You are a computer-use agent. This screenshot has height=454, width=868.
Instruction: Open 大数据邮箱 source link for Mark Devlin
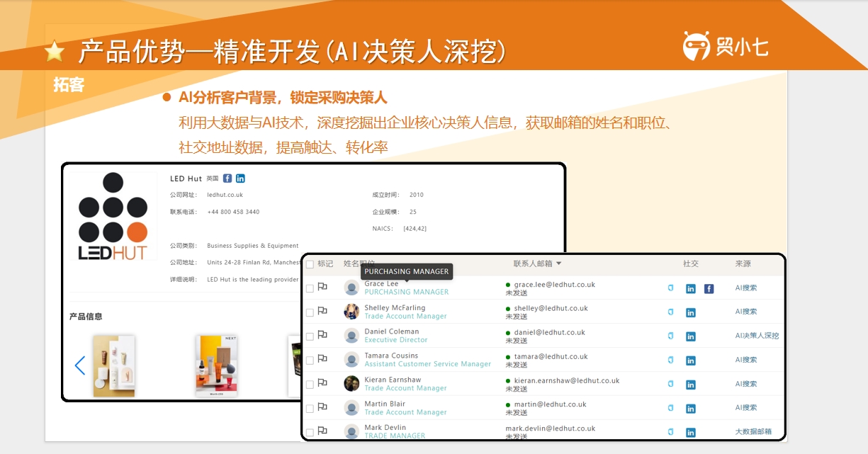[754, 431]
